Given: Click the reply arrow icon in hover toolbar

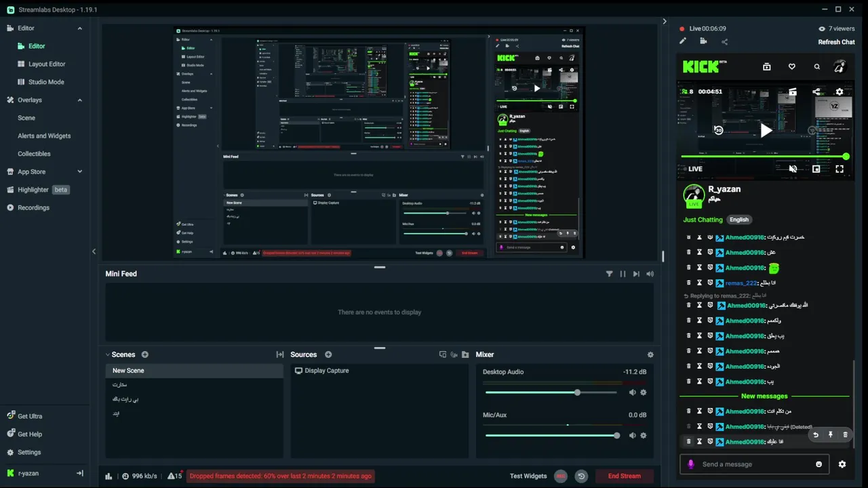Looking at the screenshot, I should pos(816,434).
